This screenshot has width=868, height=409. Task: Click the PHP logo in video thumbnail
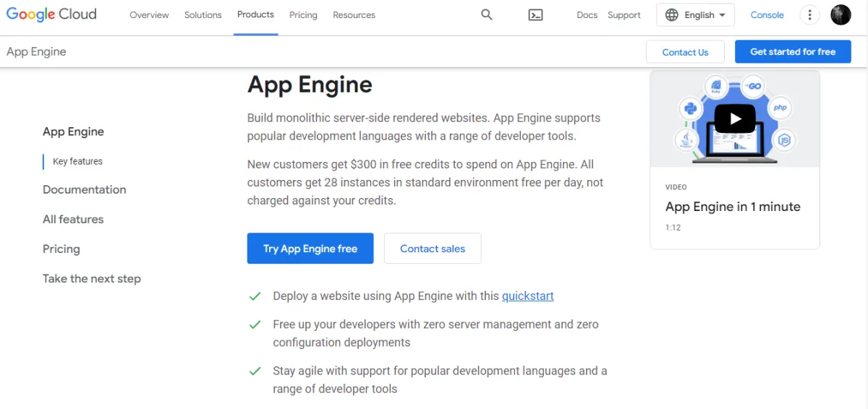point(780,108)
